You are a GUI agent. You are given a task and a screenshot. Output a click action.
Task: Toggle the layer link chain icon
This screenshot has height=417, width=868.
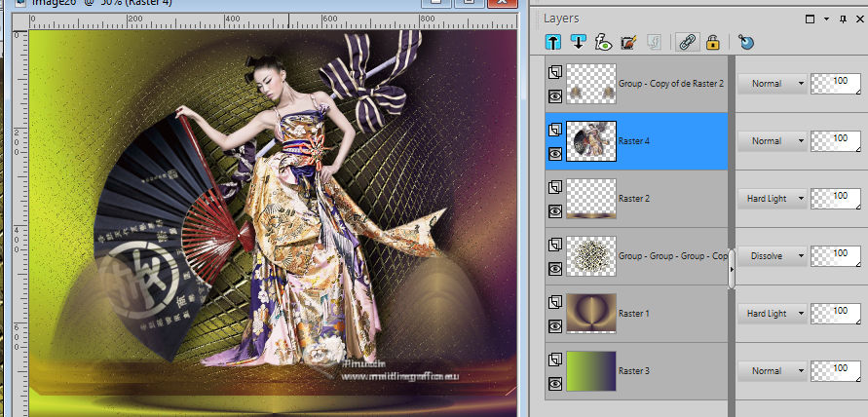687,42
